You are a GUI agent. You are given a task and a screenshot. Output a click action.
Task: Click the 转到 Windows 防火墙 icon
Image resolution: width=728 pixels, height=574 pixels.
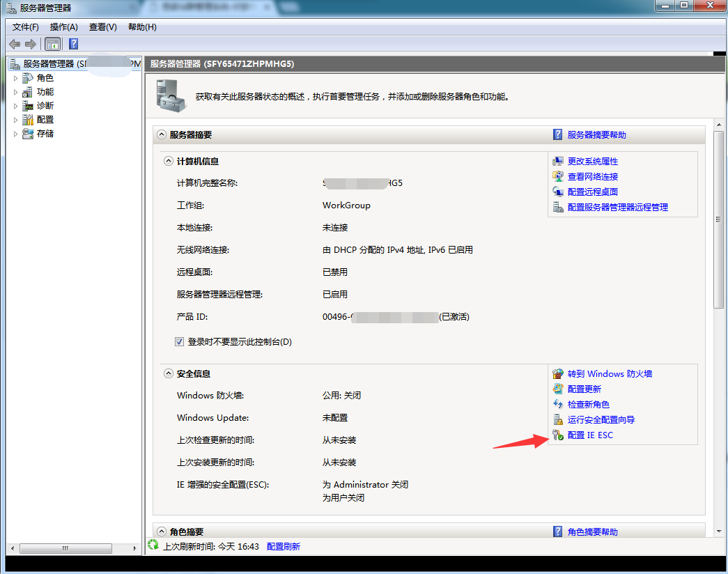[x=557, y=374]
